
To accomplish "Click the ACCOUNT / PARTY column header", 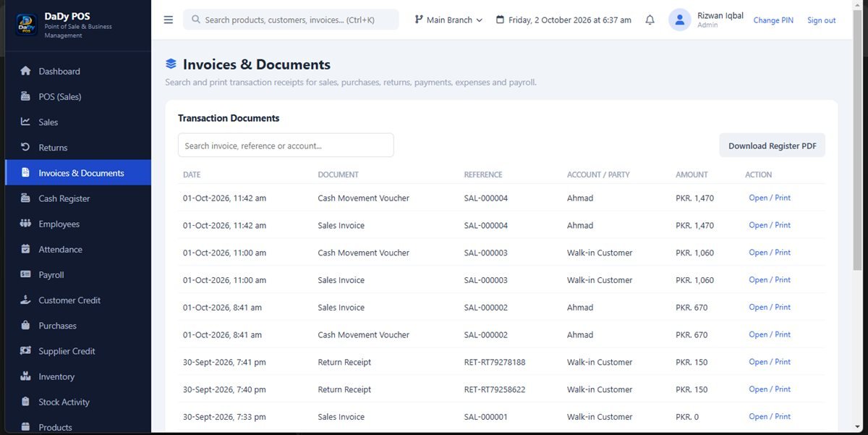I will tap(598, 174).
